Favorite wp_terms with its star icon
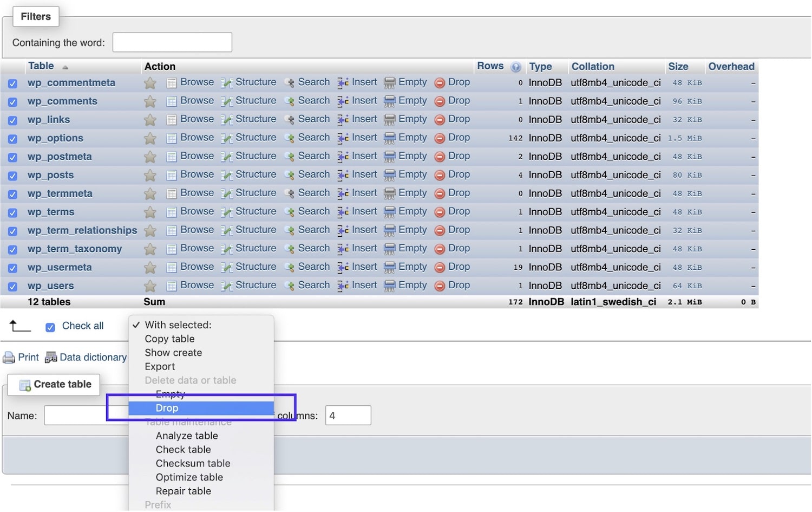812x512 pixels. (x=150, y=212)
